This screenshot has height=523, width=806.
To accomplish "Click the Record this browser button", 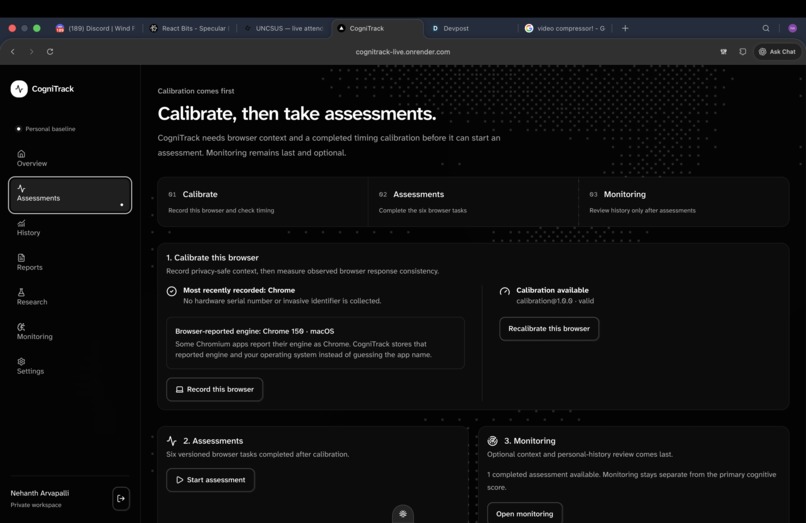I will coord(214,389).
